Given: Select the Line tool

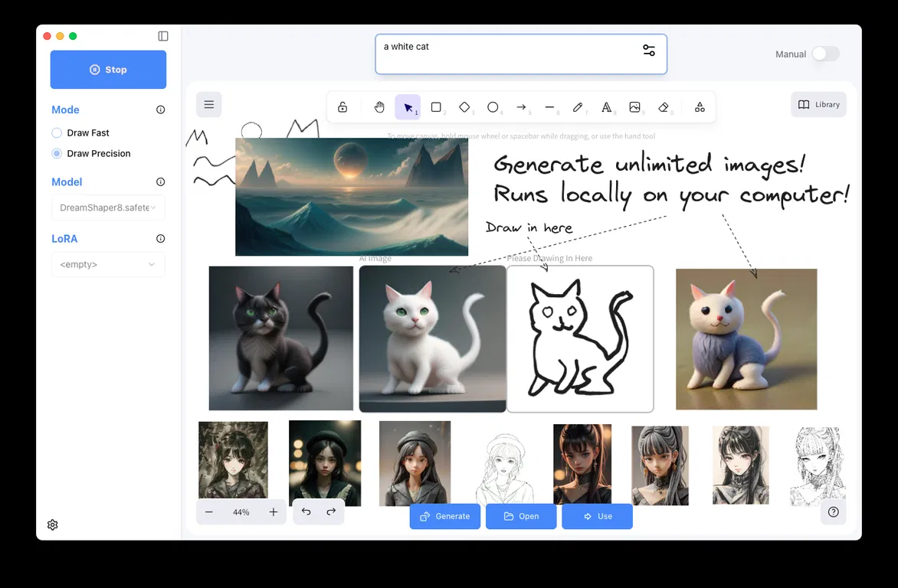Looking at the screenshot, I should tap(549, 107).
